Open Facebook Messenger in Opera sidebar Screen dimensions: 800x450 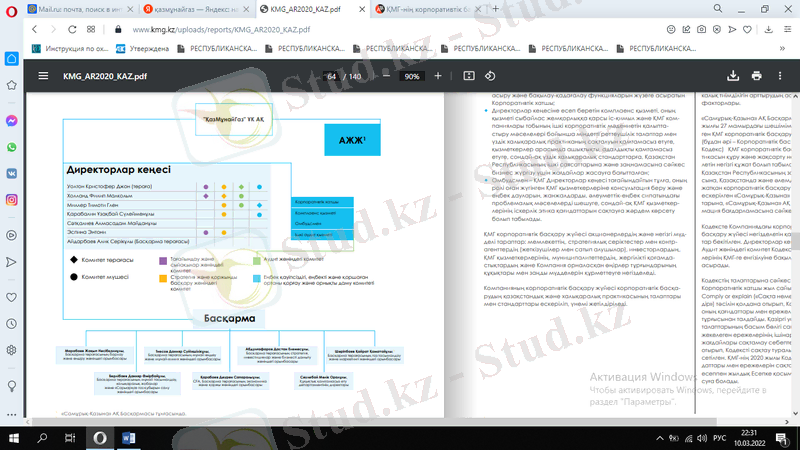click(11, 119)
